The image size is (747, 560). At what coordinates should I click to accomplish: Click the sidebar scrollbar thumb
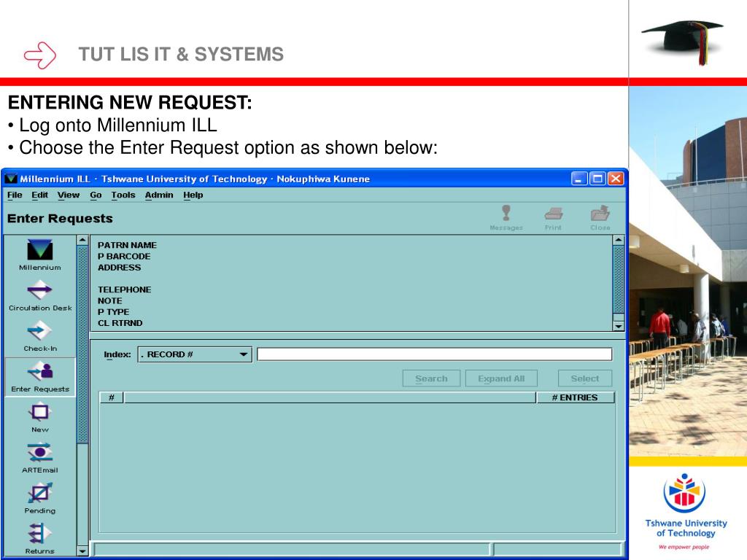(82, 344)
